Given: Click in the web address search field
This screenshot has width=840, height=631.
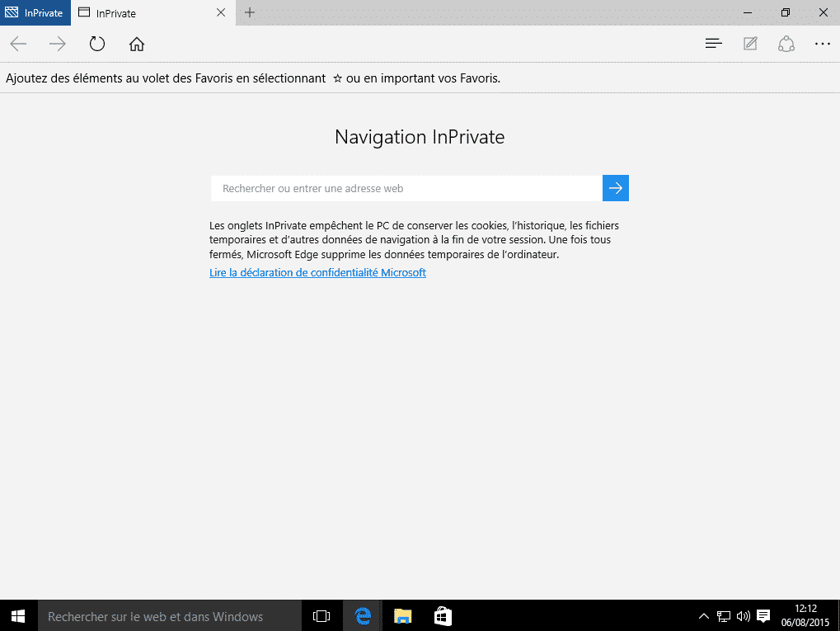Looking at the screenshot, I should [x=406, y=188].
